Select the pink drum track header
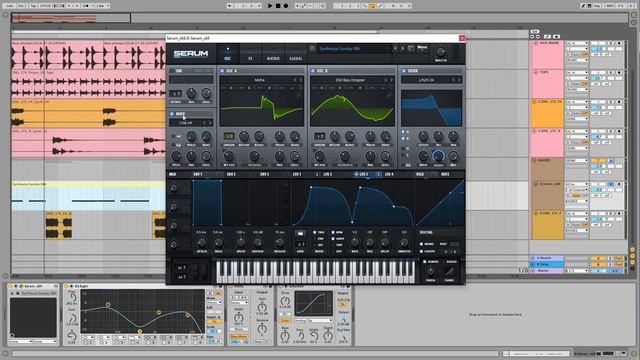640x360 pixels. pos(547,54)
